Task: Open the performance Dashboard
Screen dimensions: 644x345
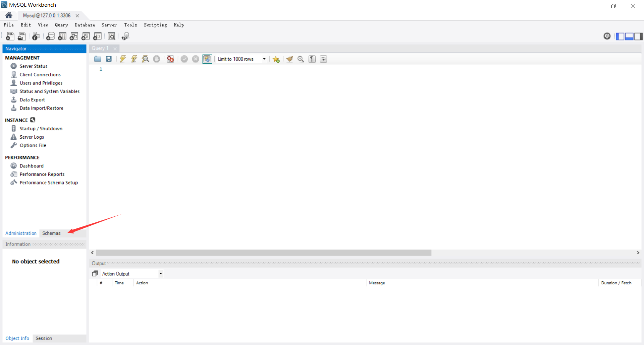Action: pos(32,165)
